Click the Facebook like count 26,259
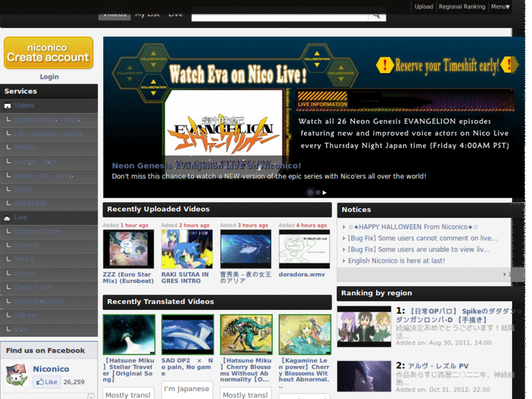The height and width of the screenshot is (399, 532). pos(74,382)
